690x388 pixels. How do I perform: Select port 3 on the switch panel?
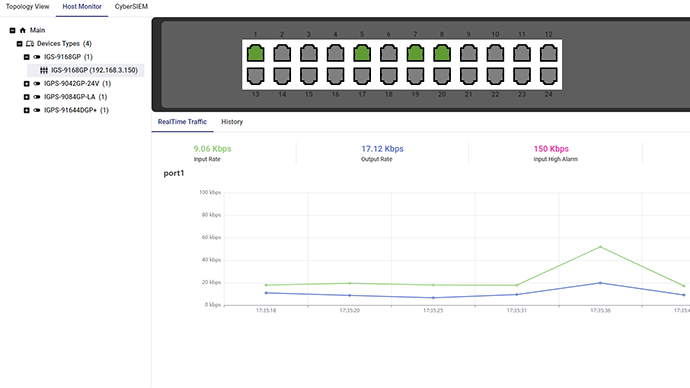(x=309, y=53)
